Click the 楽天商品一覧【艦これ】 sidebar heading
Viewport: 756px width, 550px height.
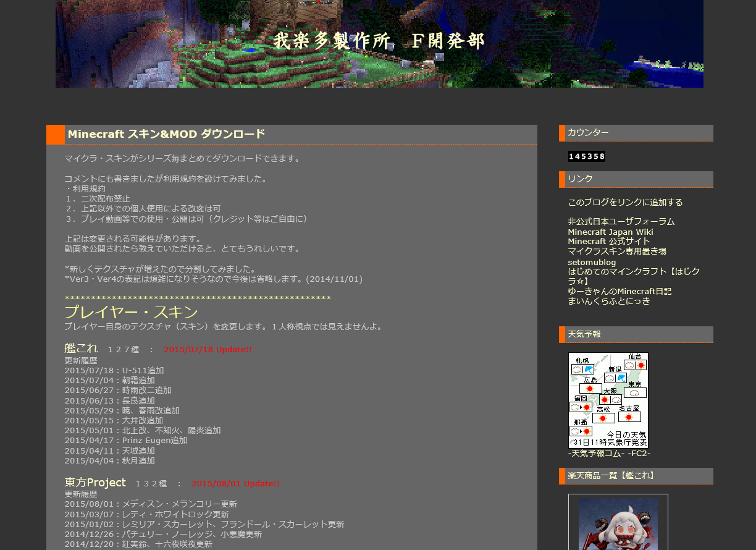[636, 476]
